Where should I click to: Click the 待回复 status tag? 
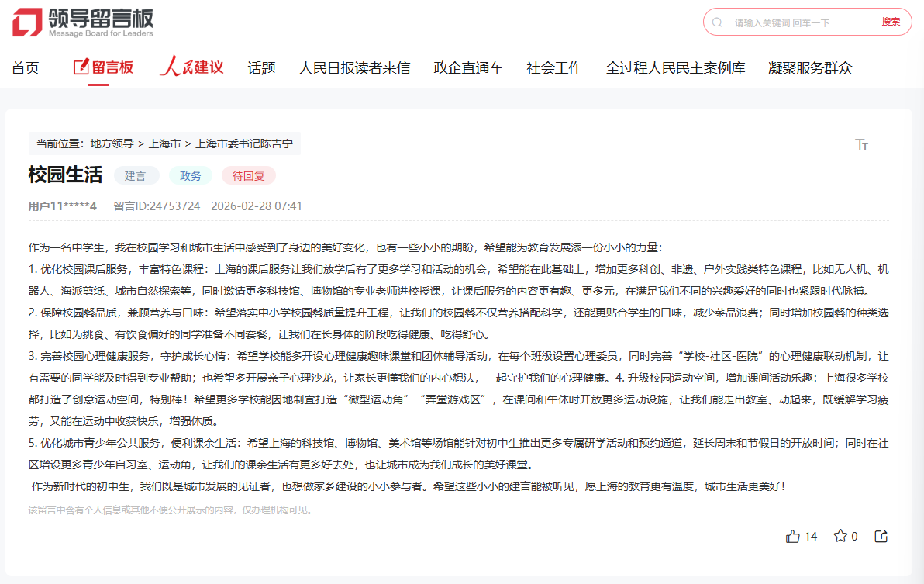250,175
